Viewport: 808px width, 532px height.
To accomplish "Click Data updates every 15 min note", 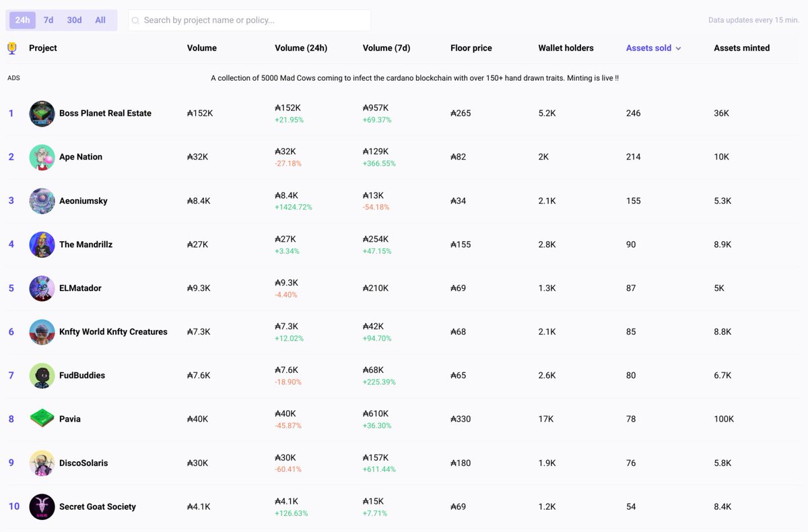I will (x=753, y=20).
